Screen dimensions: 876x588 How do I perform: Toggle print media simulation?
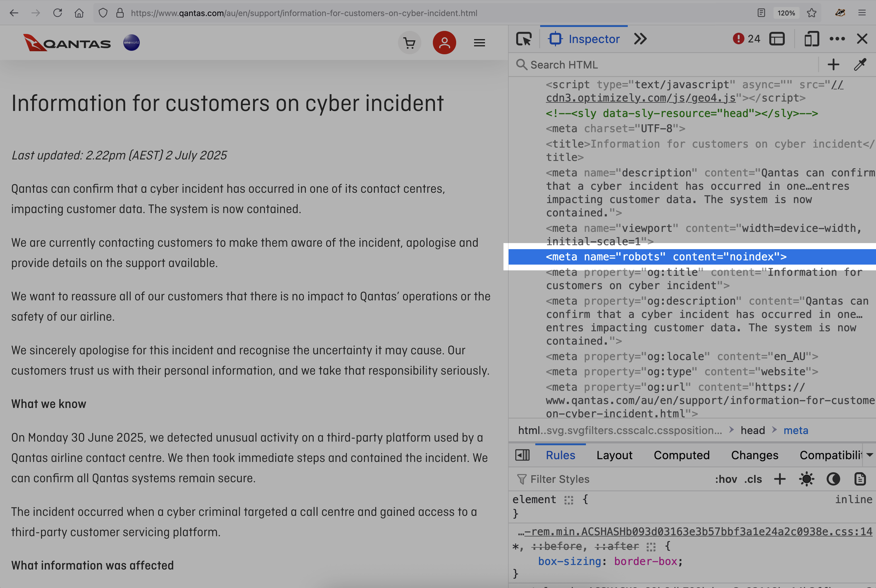tap(860, 479)
